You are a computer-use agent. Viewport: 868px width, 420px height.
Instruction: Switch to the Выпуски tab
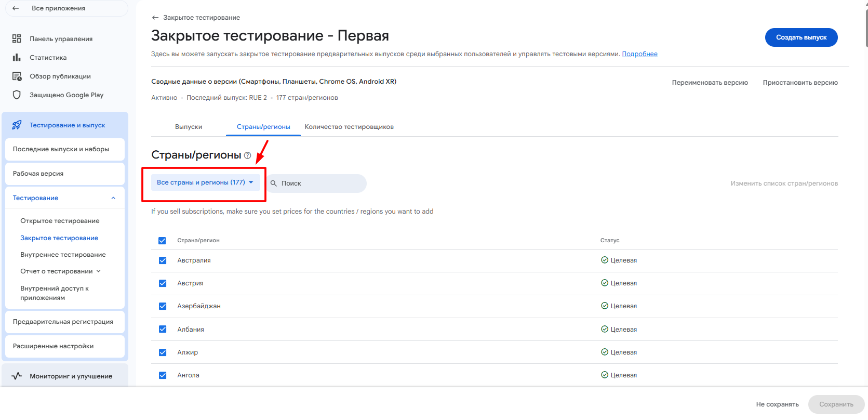(x=189, y=127)
